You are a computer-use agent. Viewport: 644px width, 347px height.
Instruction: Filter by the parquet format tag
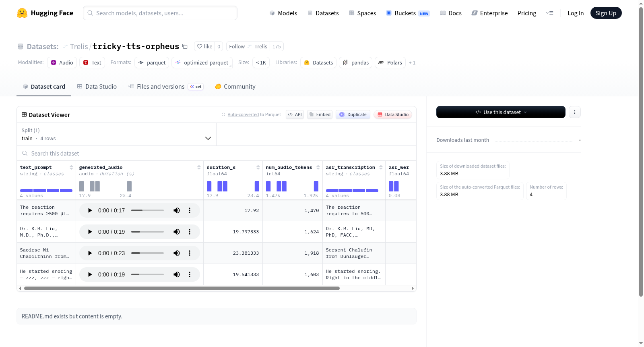click(x=152, y=62)
